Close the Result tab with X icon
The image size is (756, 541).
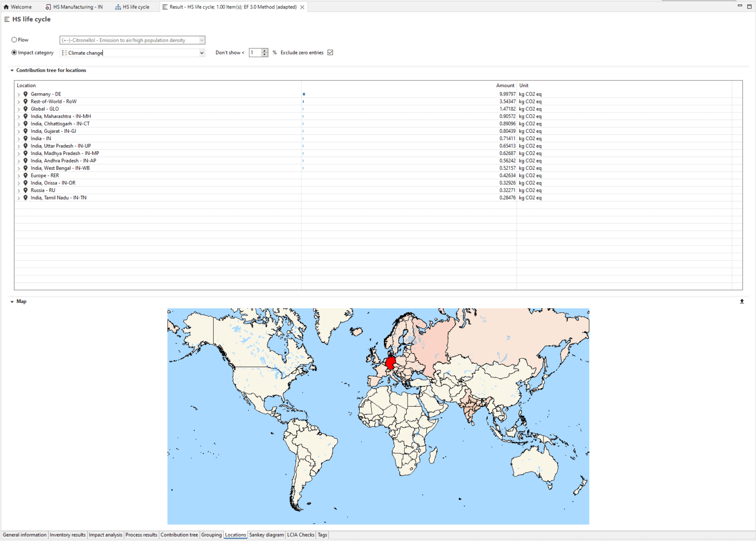(x=302, y=7)
